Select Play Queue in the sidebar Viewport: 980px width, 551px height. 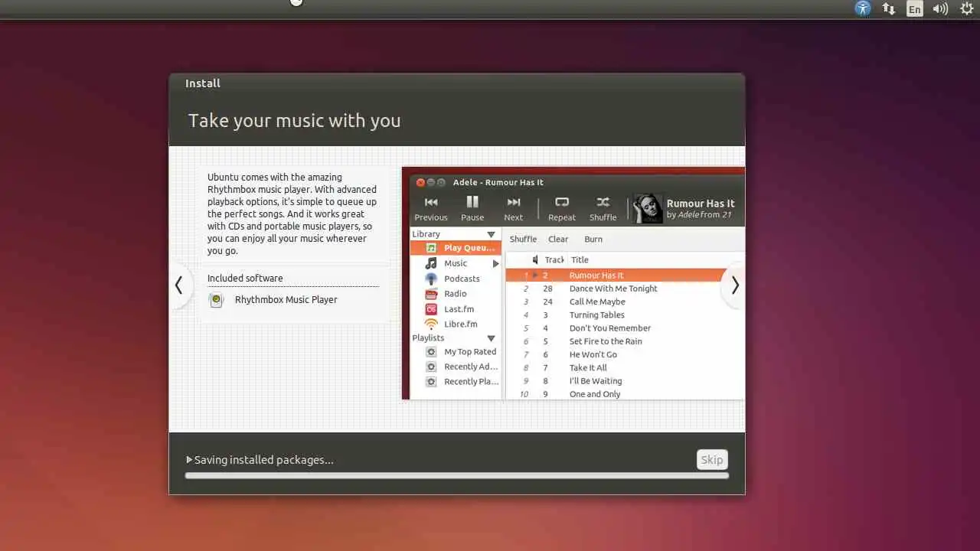pyautogui.click(x=456, y=248)
